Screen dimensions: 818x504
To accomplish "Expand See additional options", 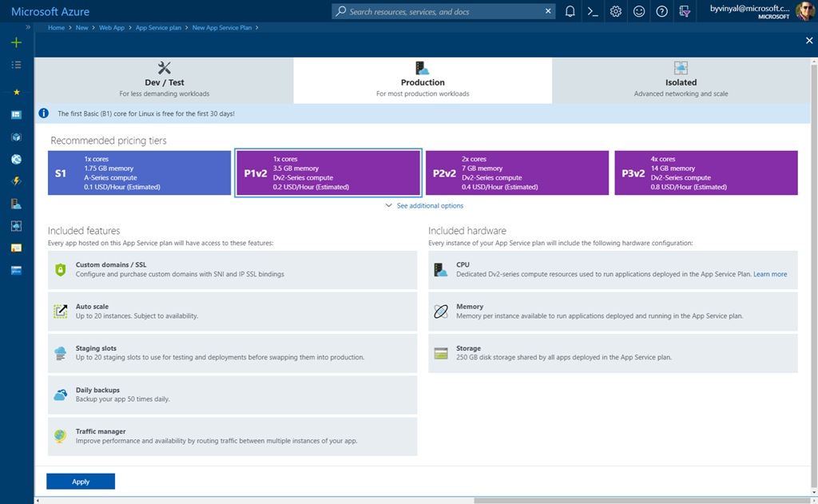I will point(424,206).
